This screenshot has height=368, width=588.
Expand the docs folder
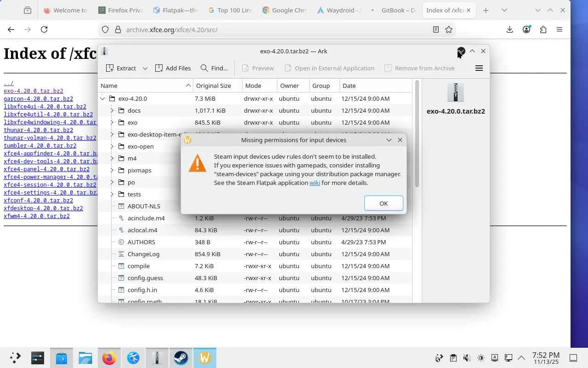click(x=112, y=110)
